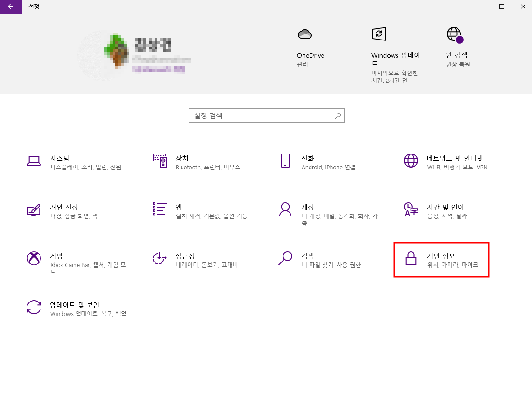Focus the 설정 검색 search field
Viewport: 532px width, 403px height.
point(267,116)
